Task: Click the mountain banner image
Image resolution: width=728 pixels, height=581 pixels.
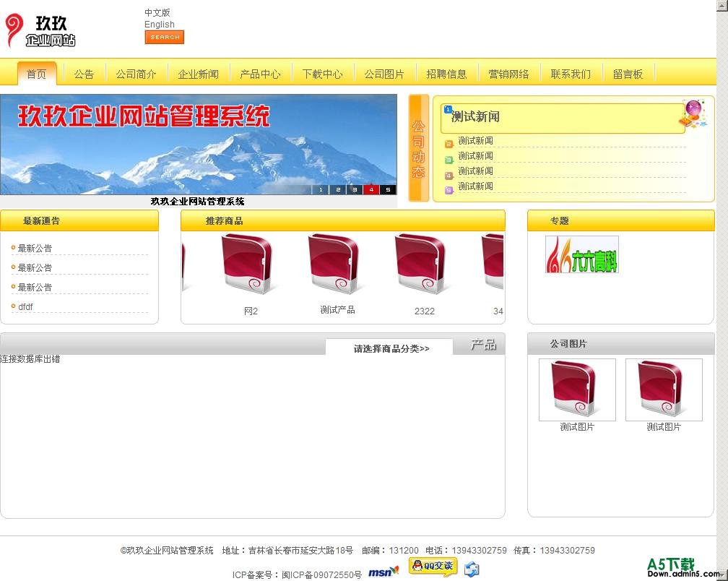Action: pyautogui.click(x=198, y=145)
